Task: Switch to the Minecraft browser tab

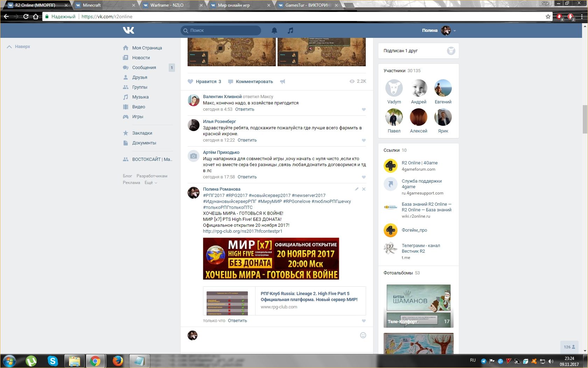Action: [104, 5]
